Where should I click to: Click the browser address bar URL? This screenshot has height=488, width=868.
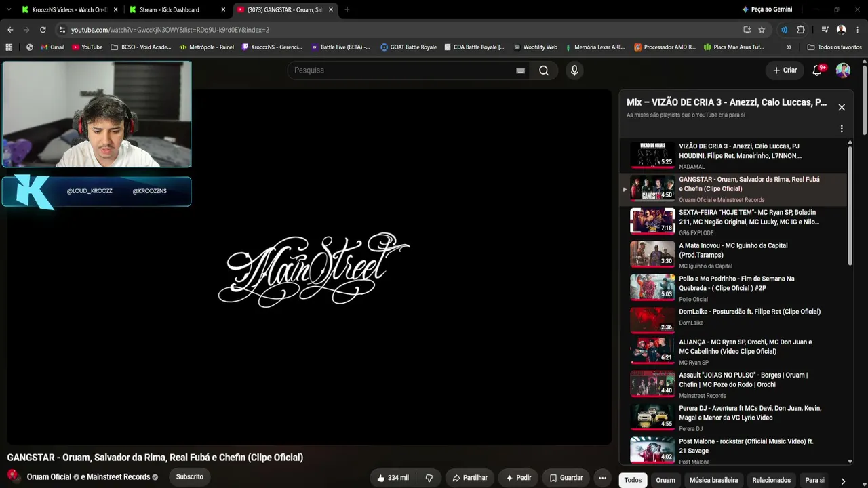[170, 30]
